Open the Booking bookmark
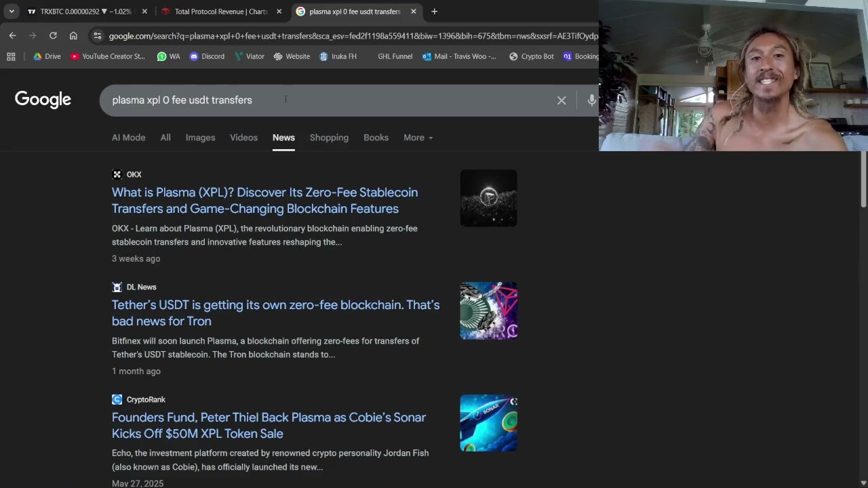This screenshot has width=868, height=488. (581, 56)
